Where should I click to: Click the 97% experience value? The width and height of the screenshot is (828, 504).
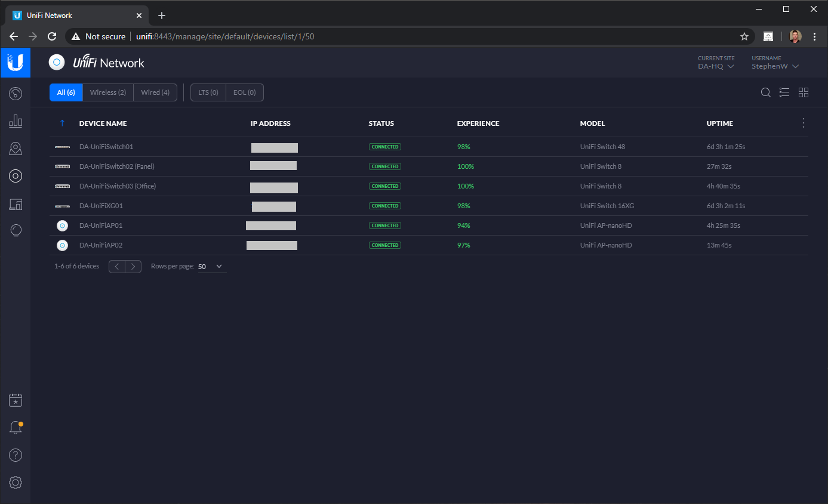pos(464,245)
